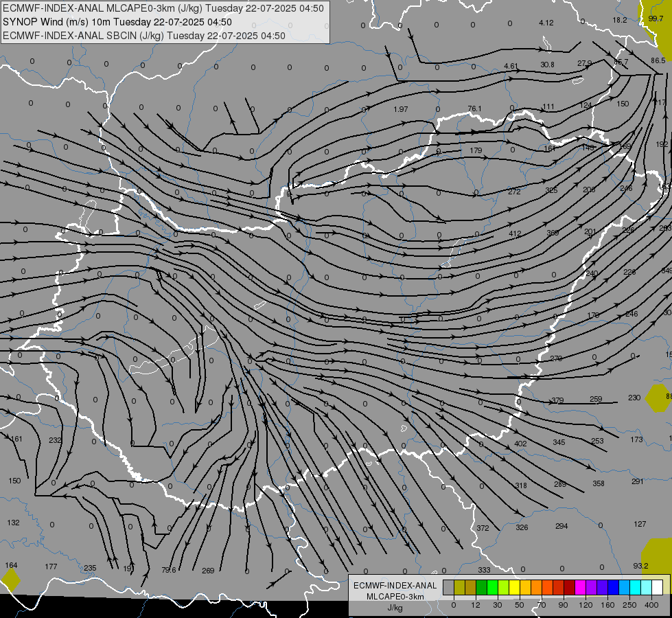Click the SYNOP Wind 10m title line

click(117, 22)
